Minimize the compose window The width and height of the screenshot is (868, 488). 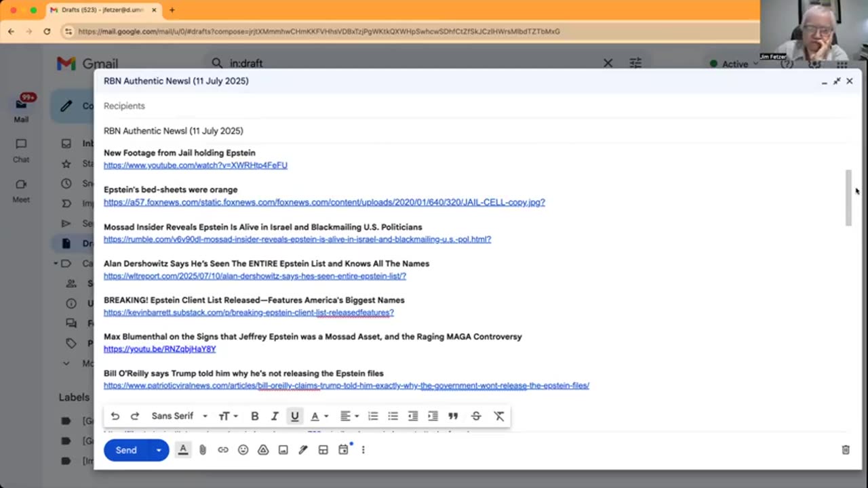(824, 81)
